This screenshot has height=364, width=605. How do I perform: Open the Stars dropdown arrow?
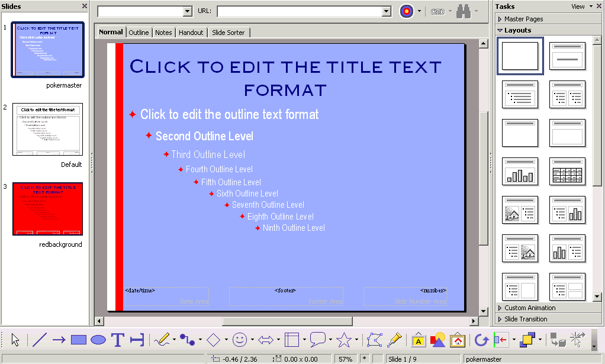[x=356, y=340]
